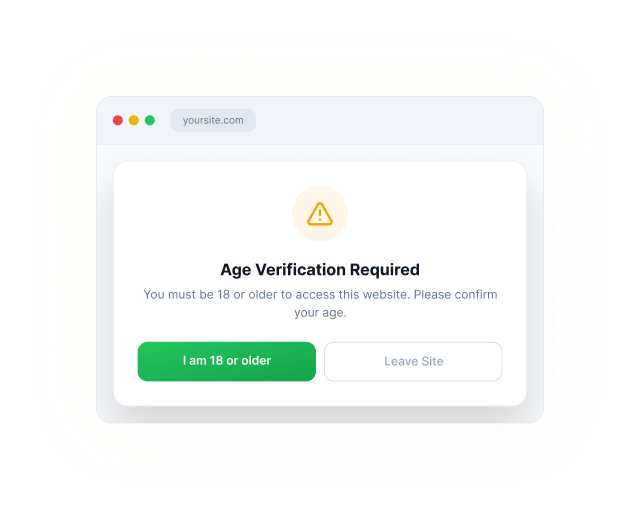The width and height of the screenshot is (640, 520).
Task: Click the your age. line of text
Action: pos(320,313)
